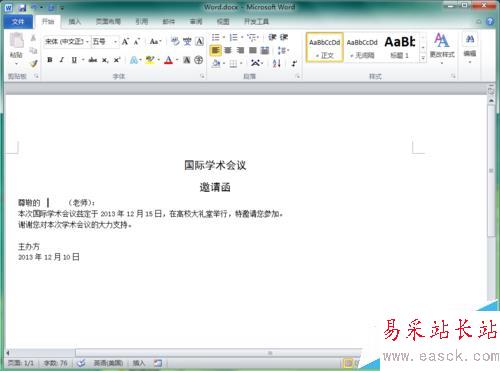500x371 pixels.
Task: Click the Asian Layout icon
Action: (x=255, y=63)
